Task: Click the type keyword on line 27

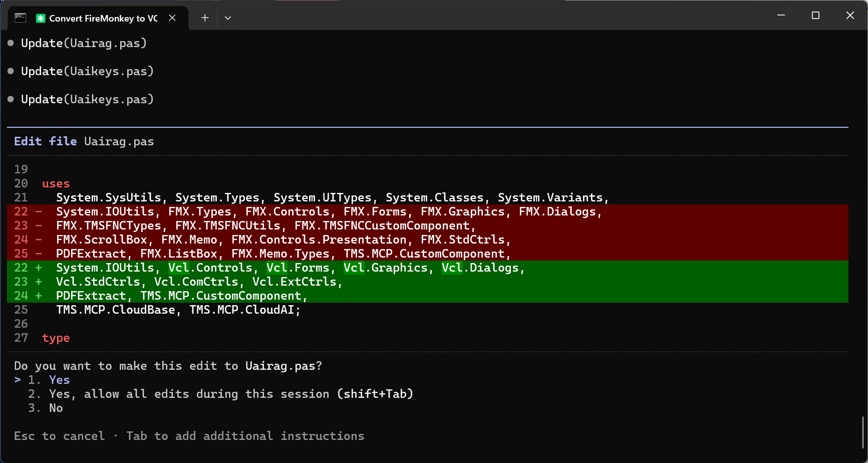Action: coord(56,338)
